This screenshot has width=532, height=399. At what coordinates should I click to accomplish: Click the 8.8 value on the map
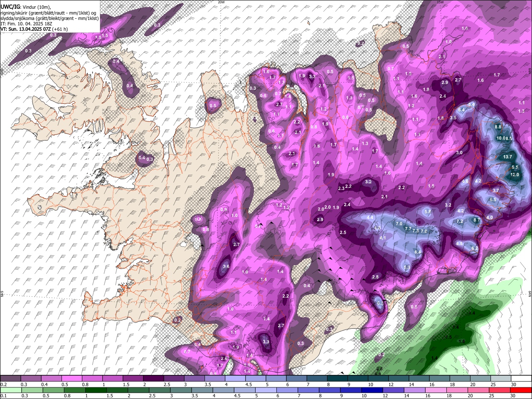pos(499,127)
